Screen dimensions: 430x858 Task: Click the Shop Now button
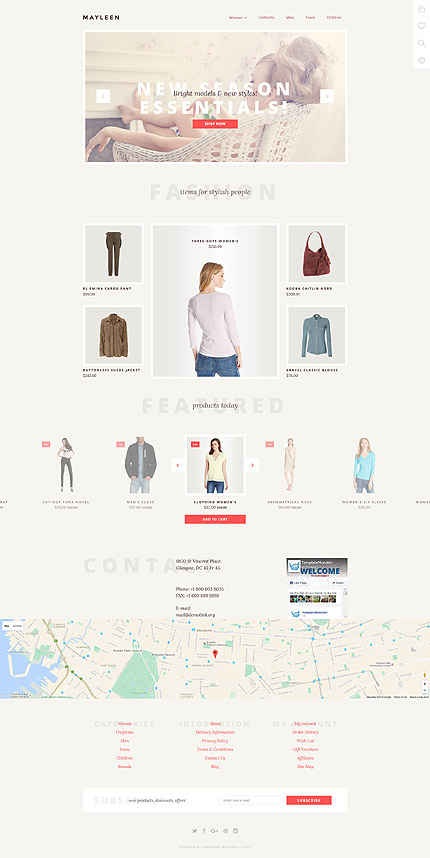215,124
